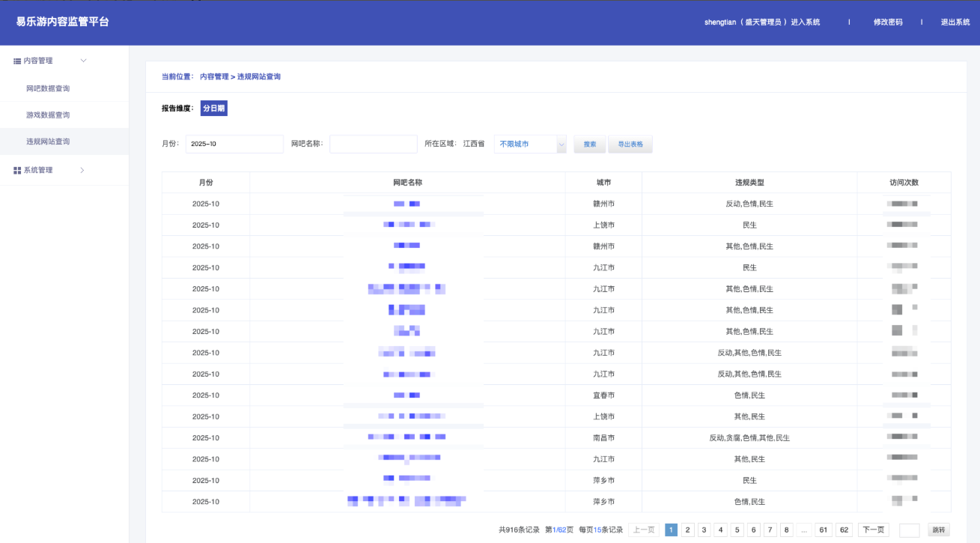Click the 系统管理 grid icon in sidebar
980x543 pixels.
pyautogui.click(x=17, y=171)
